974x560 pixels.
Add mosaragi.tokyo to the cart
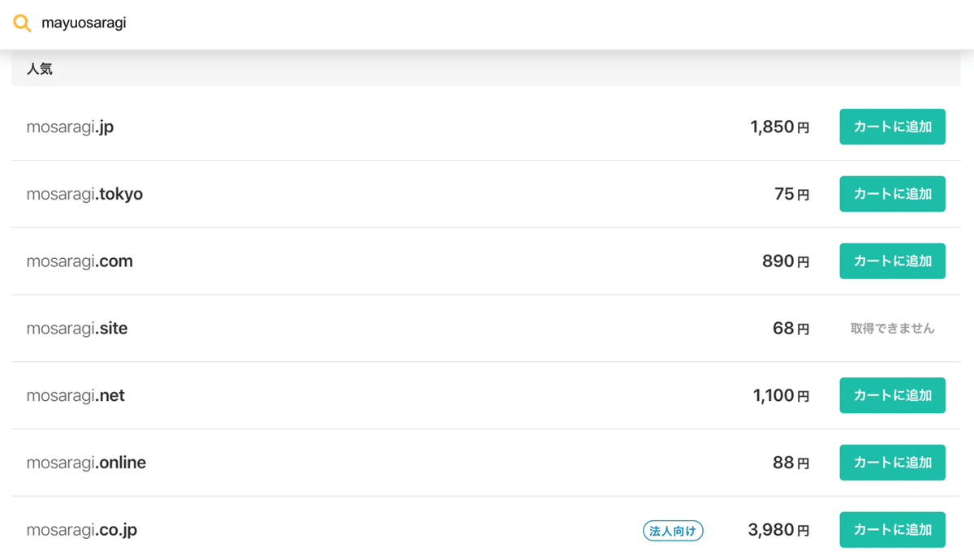(892, 194)
